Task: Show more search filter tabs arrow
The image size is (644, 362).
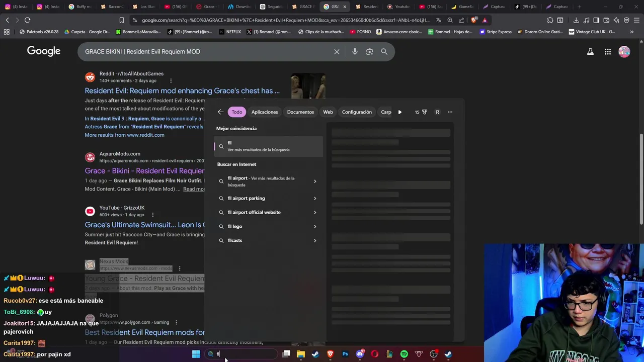Action: click(399, 112)
